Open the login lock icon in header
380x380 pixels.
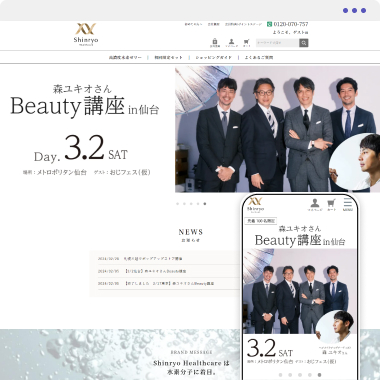click(215, 43)
